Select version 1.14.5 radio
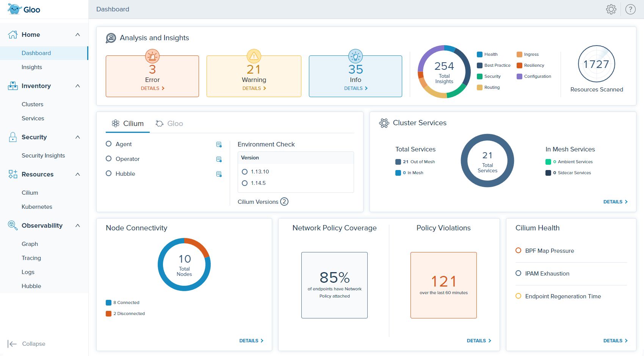Screen dimensions: 644x356 pos(244,183)
